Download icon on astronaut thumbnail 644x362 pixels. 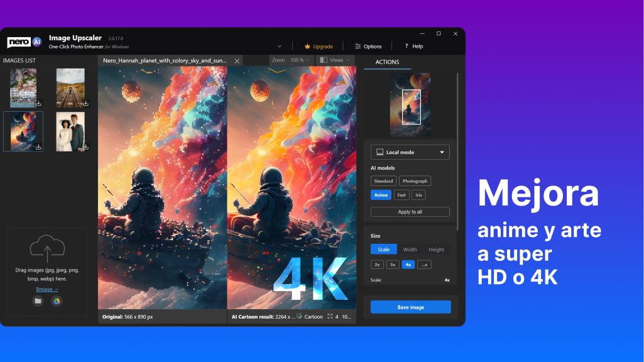tap(38, 146)
